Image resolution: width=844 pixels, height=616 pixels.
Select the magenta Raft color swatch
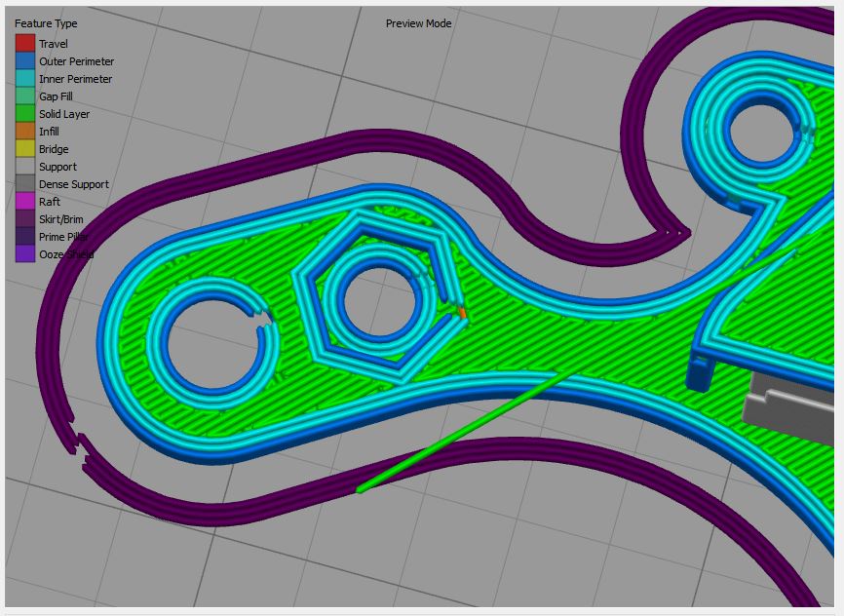[x=24, y=202]
